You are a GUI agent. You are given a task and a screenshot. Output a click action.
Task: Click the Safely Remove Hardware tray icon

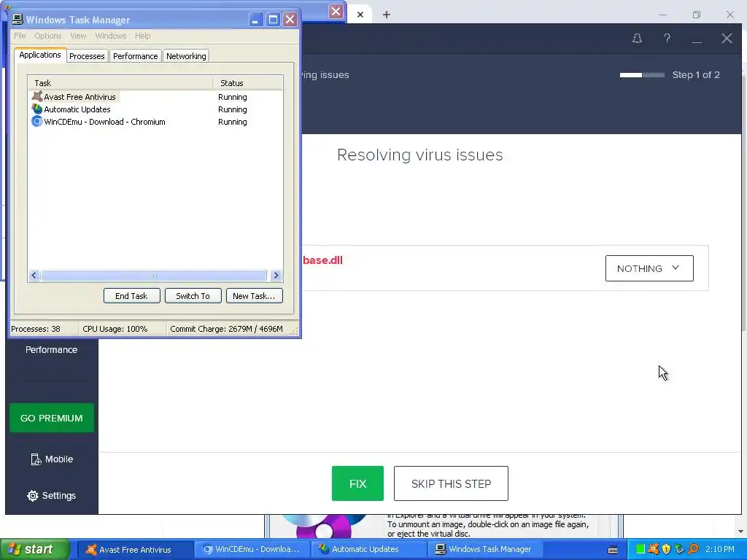pyautogui.click(x=680, y=550)
